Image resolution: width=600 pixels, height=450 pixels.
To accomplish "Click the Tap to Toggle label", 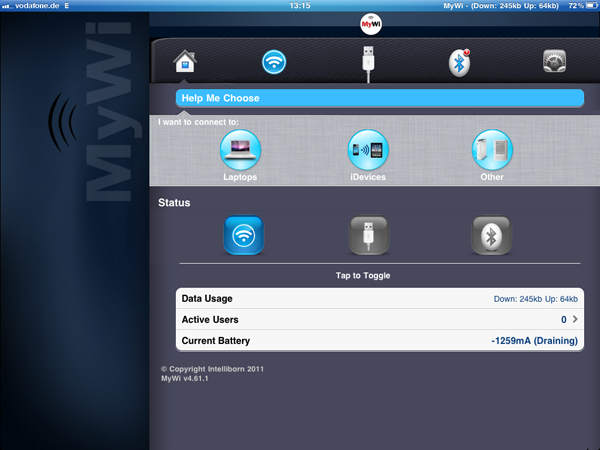I will click(x=363, y=276).
